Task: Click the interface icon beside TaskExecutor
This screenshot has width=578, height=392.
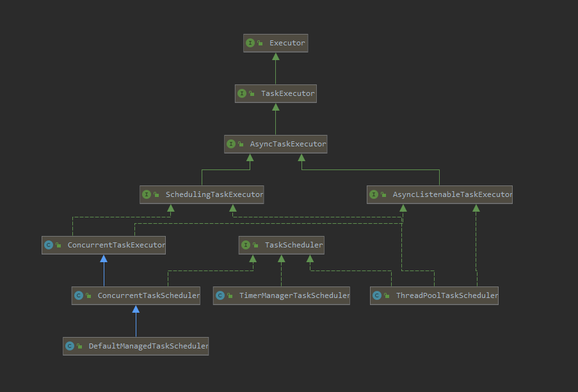Action: pos(242,93)
